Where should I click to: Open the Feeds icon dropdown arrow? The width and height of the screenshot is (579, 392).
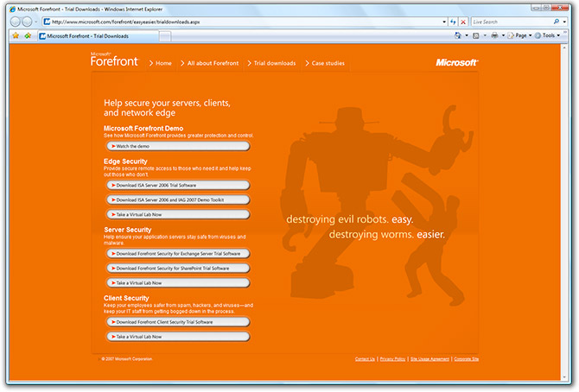[x=485, y=35]
